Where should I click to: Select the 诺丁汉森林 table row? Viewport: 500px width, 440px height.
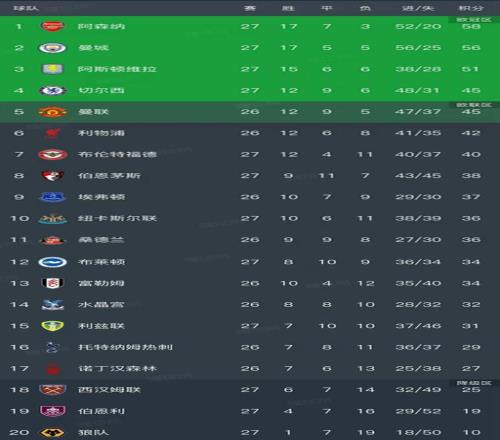tap(250, 368)
